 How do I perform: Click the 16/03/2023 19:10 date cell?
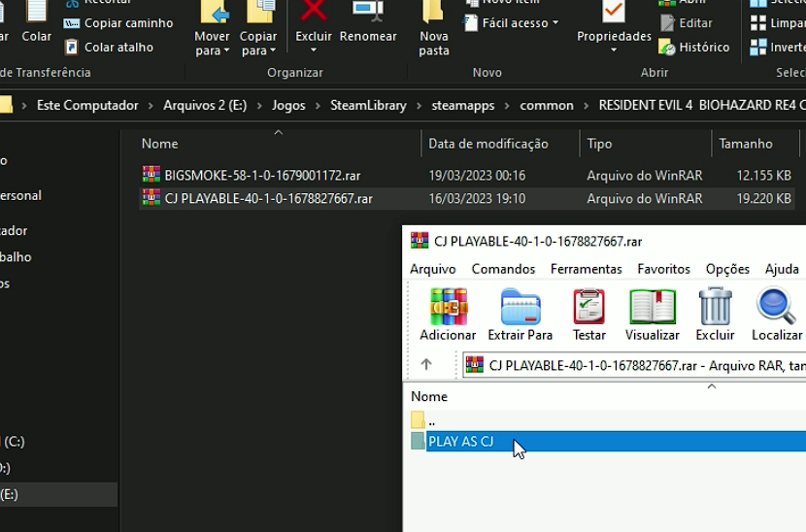coord(477,198)
